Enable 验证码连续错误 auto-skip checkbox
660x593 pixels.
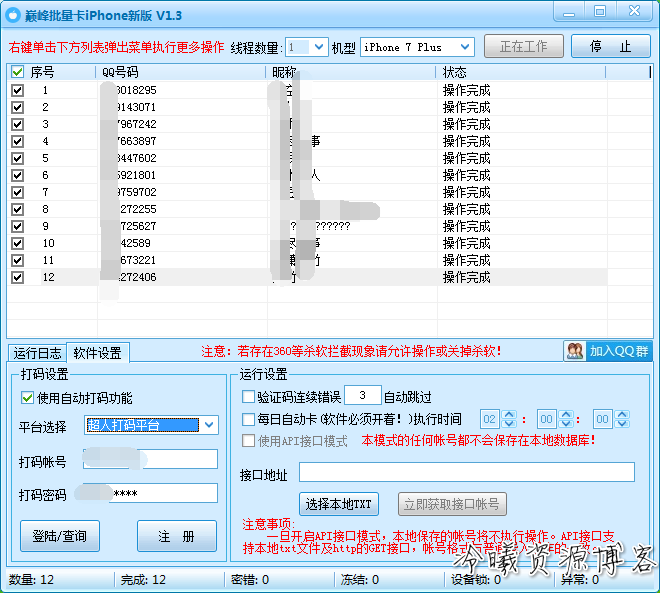(x=248, y=396)
